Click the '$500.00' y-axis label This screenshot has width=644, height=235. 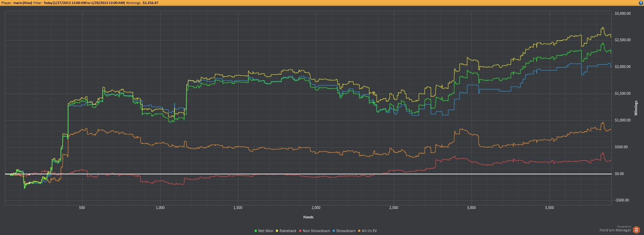click(x=621, y=147)
